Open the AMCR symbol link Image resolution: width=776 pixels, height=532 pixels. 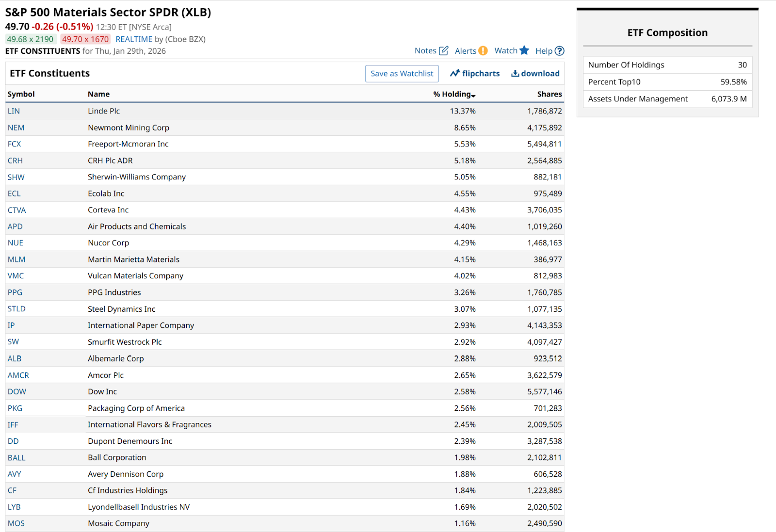pyautogui.click(x=18, y=375)
